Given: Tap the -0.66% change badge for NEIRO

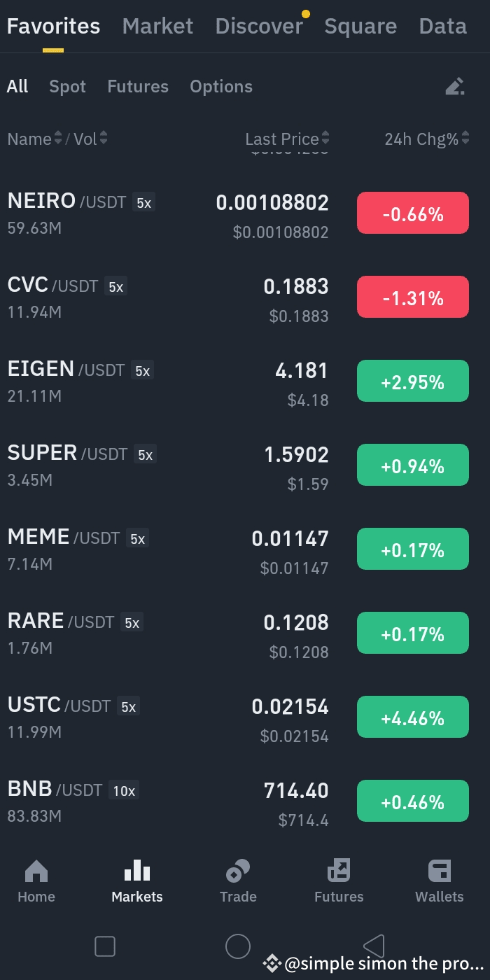Looking at the screenshot, I should click(412, 214).
